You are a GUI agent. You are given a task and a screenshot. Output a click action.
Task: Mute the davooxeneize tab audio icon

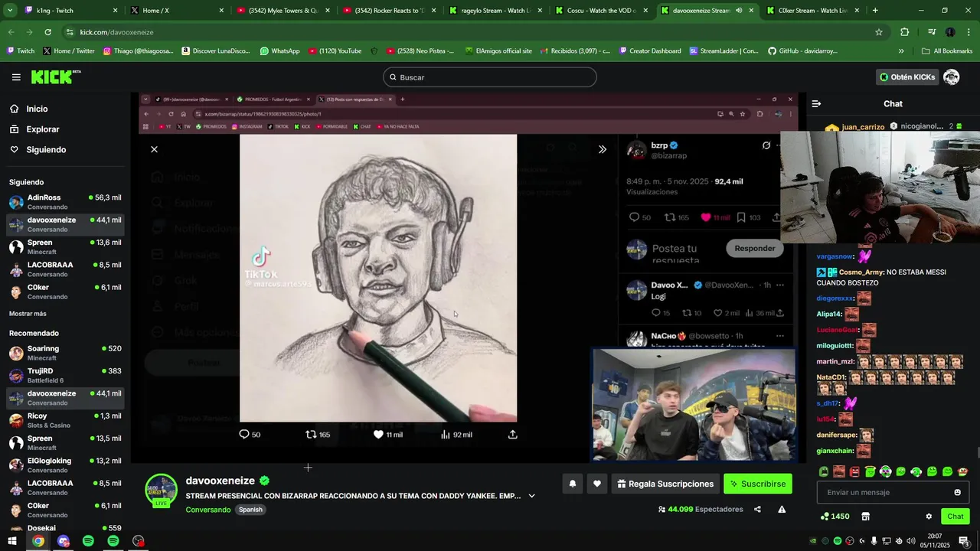(x=739, y=11)
